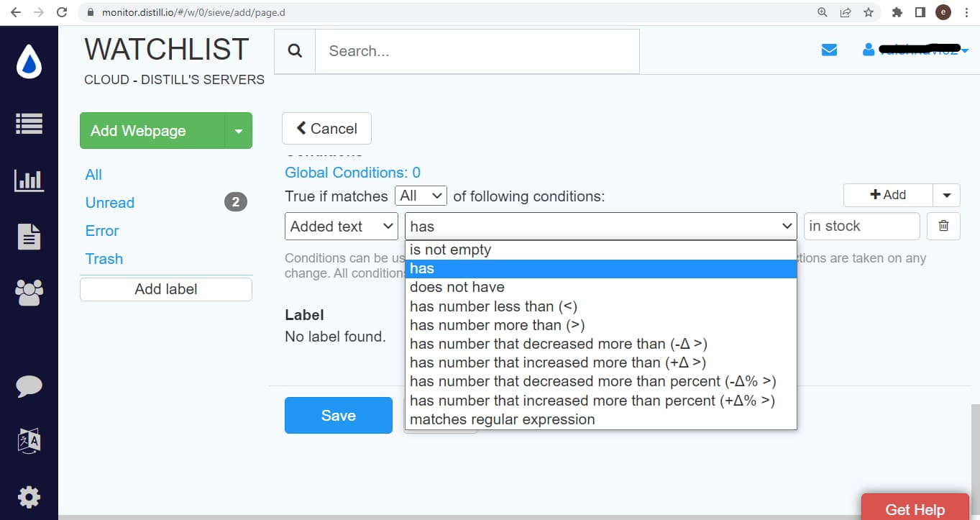Open the 'Added text' condition dropdown
The width and height of the screenshot is (980, 520).
coord(342,226)
